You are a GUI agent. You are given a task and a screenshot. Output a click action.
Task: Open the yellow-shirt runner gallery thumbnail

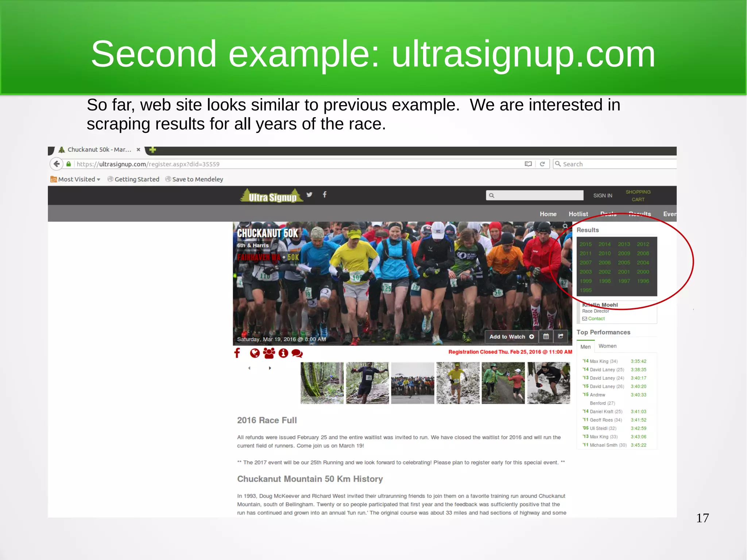point(458,383)
